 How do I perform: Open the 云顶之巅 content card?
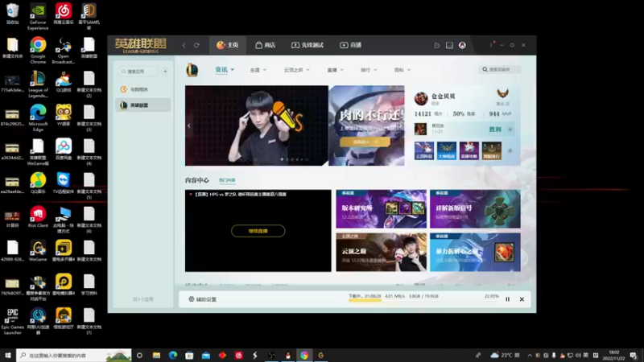click(x=381, y=253)
